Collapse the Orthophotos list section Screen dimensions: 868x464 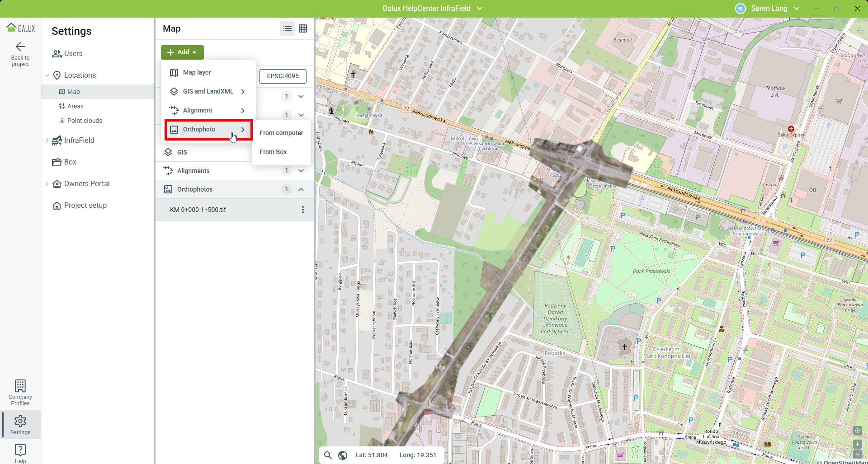pos(301,189)
